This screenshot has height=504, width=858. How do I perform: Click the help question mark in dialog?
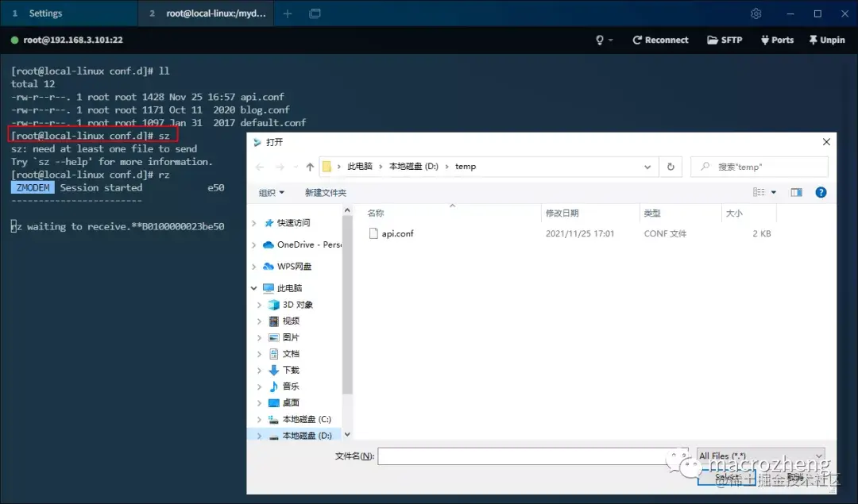click(x=821, y=192)
